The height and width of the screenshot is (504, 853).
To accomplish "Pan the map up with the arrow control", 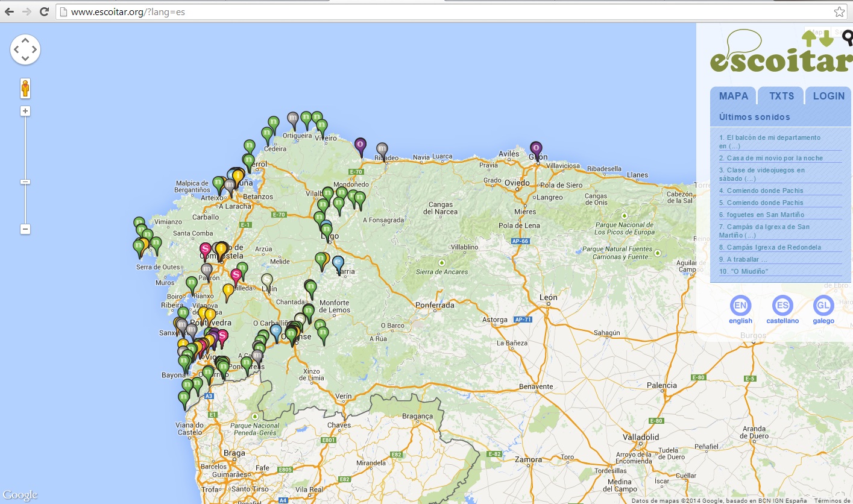I will point(25,40).
